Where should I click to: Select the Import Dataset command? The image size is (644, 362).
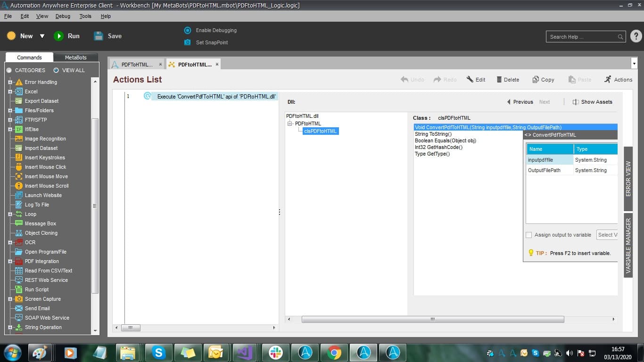[41, 148]
